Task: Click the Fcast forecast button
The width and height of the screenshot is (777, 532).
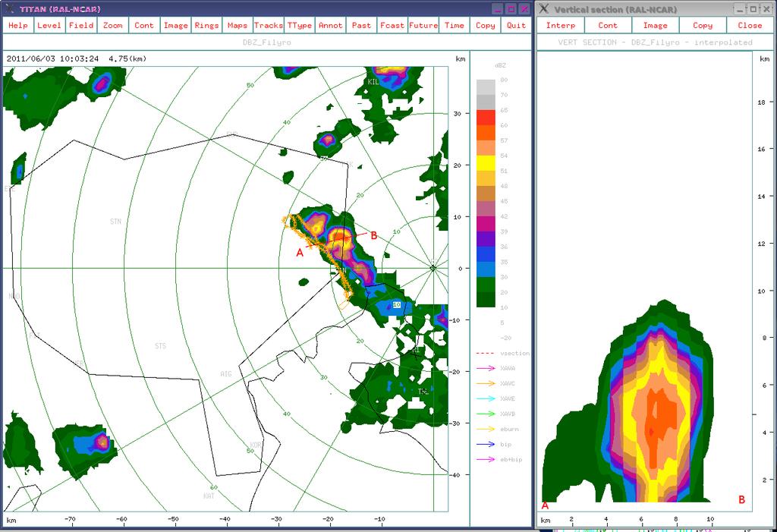Action: pos(392,25)
